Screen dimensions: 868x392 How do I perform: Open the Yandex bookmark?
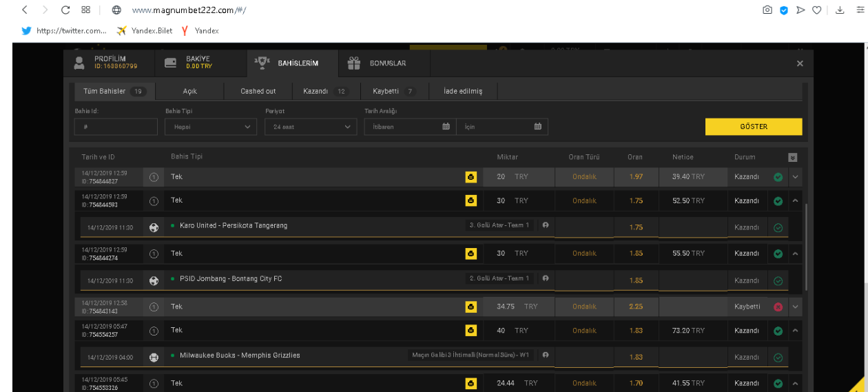point(200,30)
